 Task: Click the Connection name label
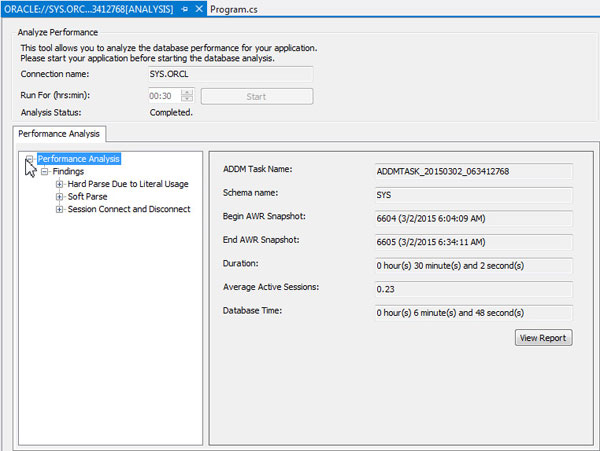click(55, 74)
